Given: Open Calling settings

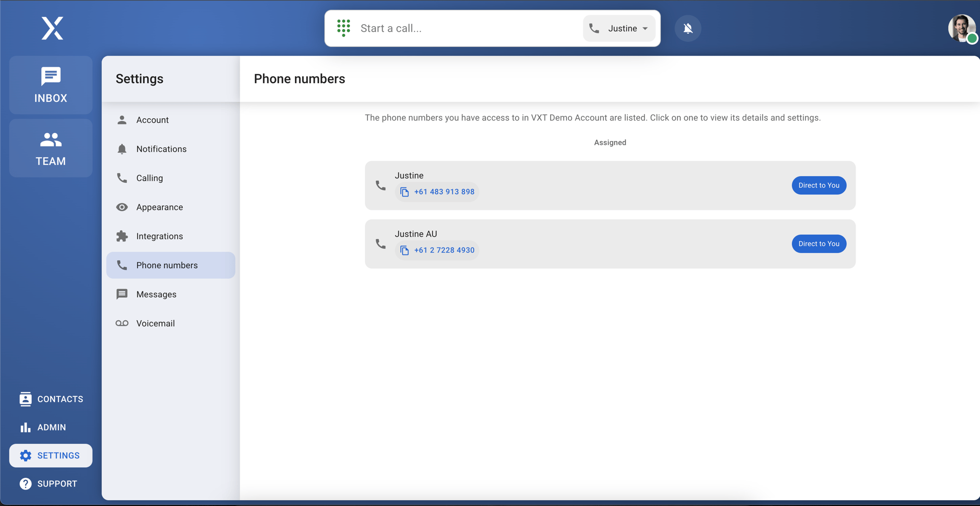Looking at the screenshot, I should 150,178.
